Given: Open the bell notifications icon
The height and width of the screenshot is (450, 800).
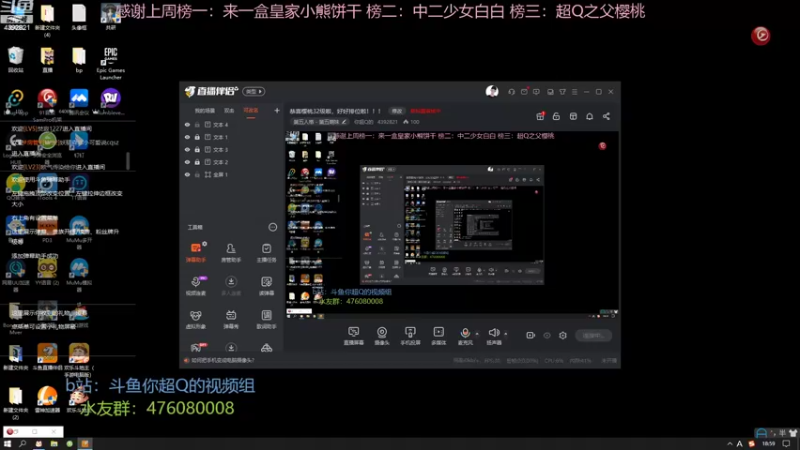Looking at the screenshot, I should 589,116.
